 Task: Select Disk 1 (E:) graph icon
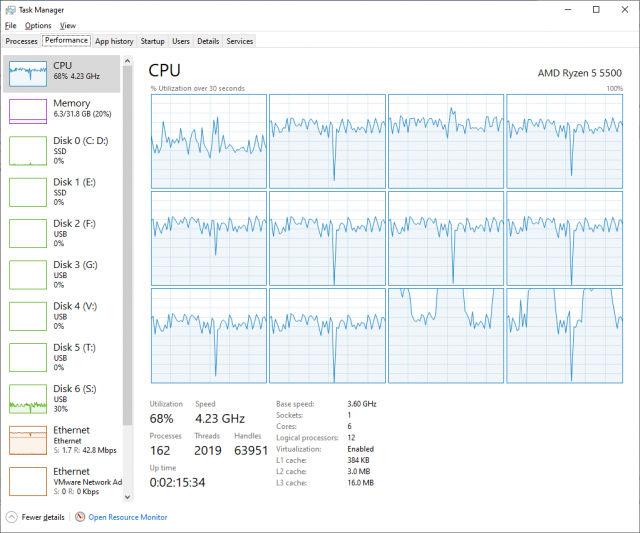[28, 192]
